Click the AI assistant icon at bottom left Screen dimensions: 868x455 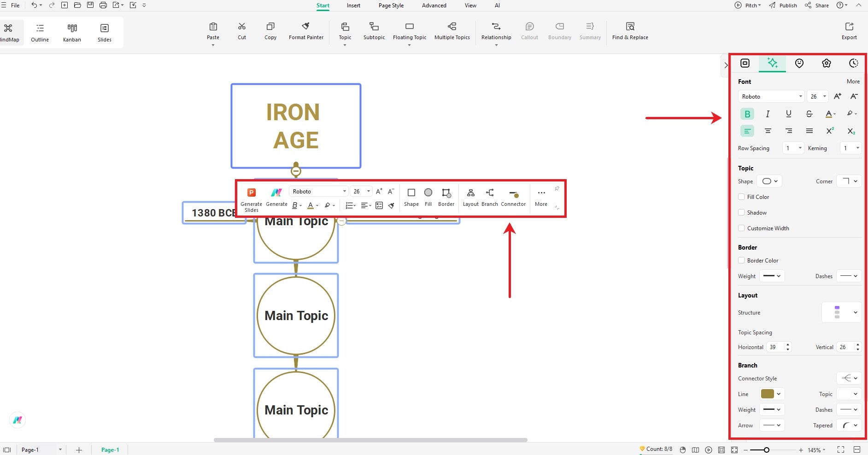point(18,420)
